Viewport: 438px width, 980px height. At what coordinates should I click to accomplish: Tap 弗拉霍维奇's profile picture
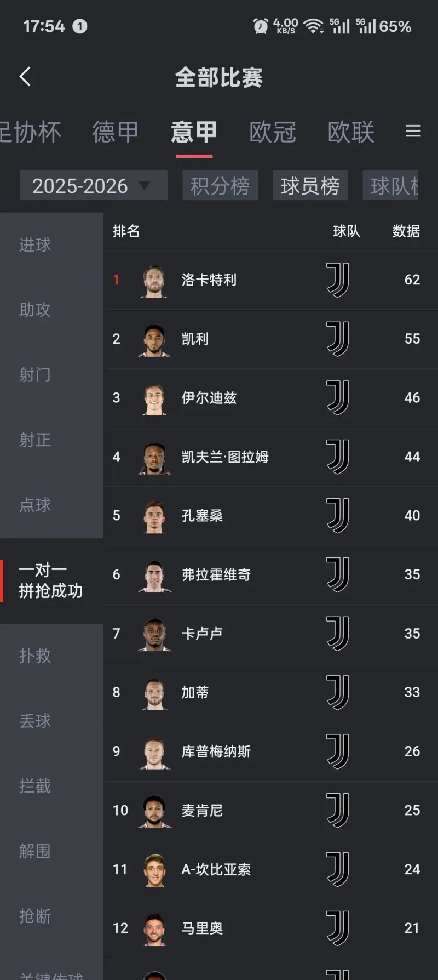153,574
